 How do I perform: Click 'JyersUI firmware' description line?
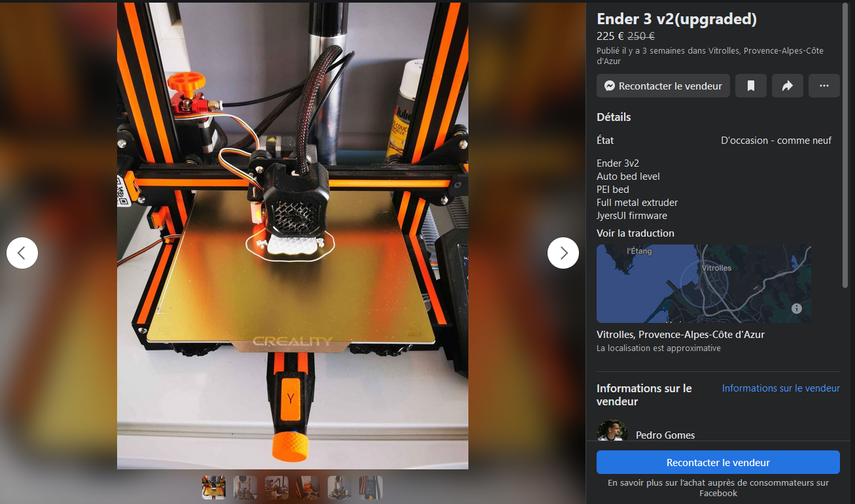632,216
